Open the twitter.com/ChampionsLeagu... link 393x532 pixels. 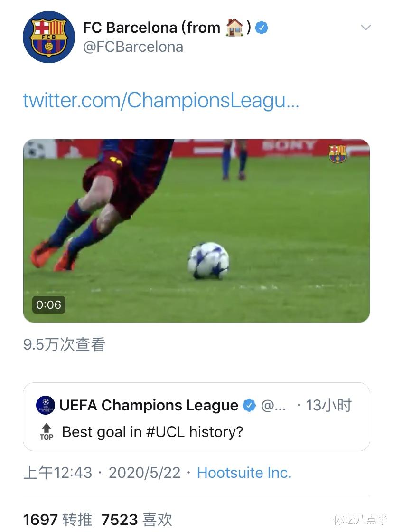[x=161, y=100]
